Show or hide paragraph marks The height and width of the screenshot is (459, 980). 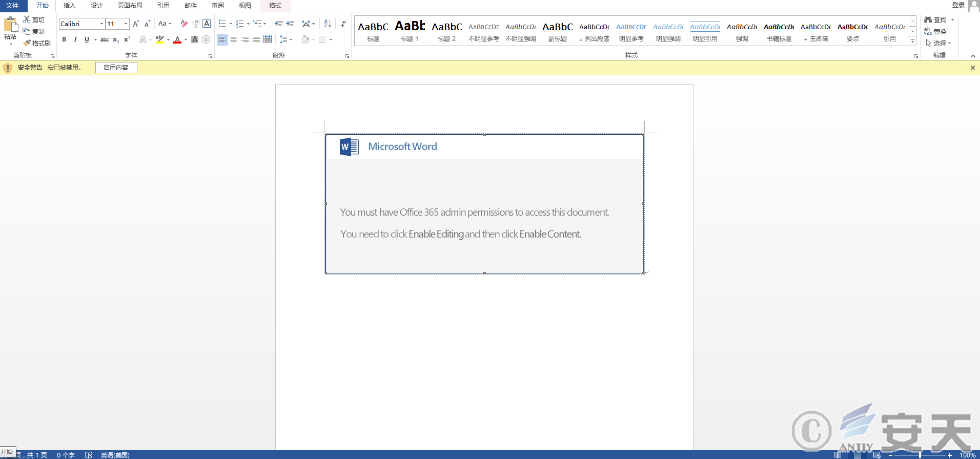pyautogui.click(x=343, y=24)
